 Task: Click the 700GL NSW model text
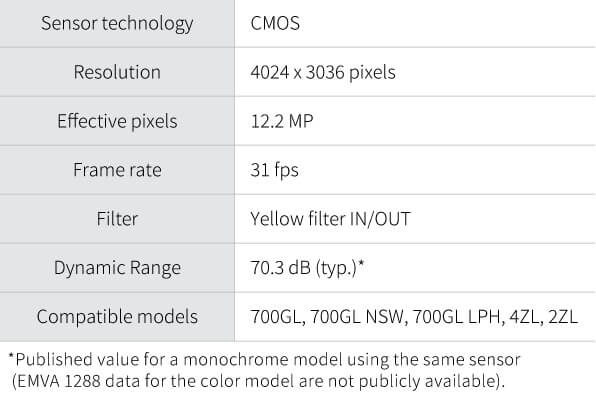tap(357, 317)
